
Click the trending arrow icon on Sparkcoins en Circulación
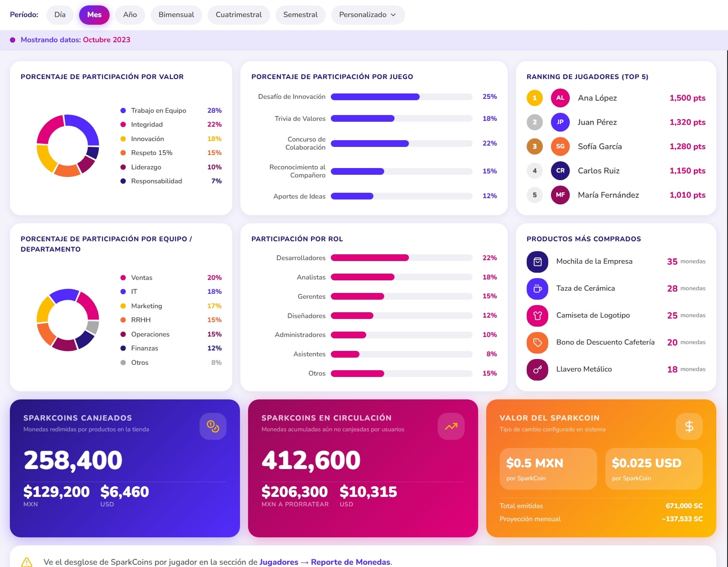451,426
